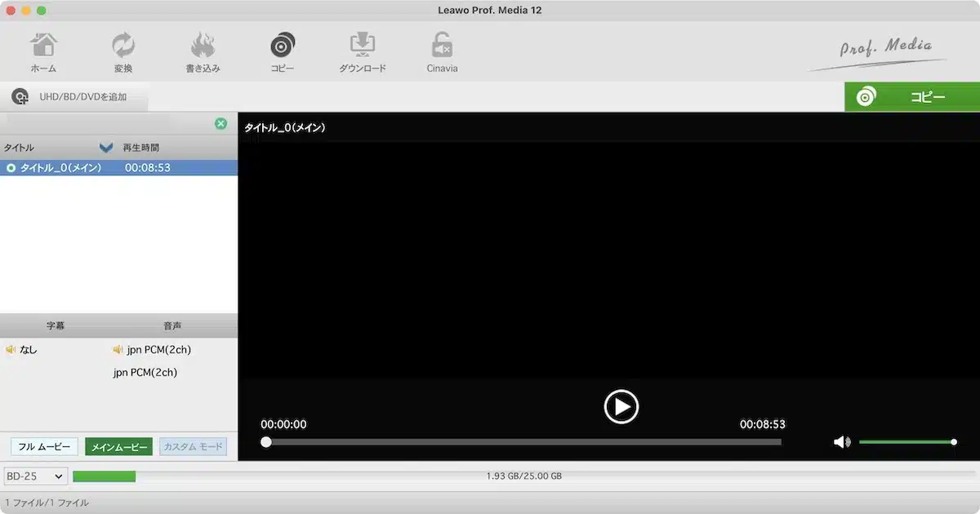
Task: Click the disc capacity progress bar
Action: click(523, 476)
